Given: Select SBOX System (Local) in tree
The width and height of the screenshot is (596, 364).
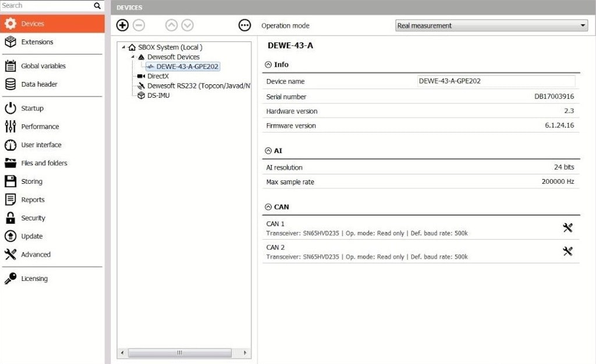Looking at the screenshot, I should click(170, 48).
